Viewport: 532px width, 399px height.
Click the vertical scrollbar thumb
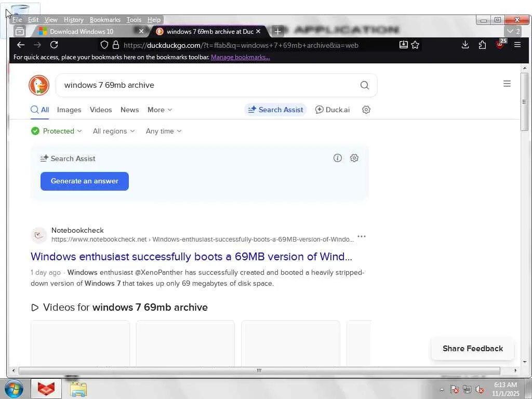[x=525, y=101]
